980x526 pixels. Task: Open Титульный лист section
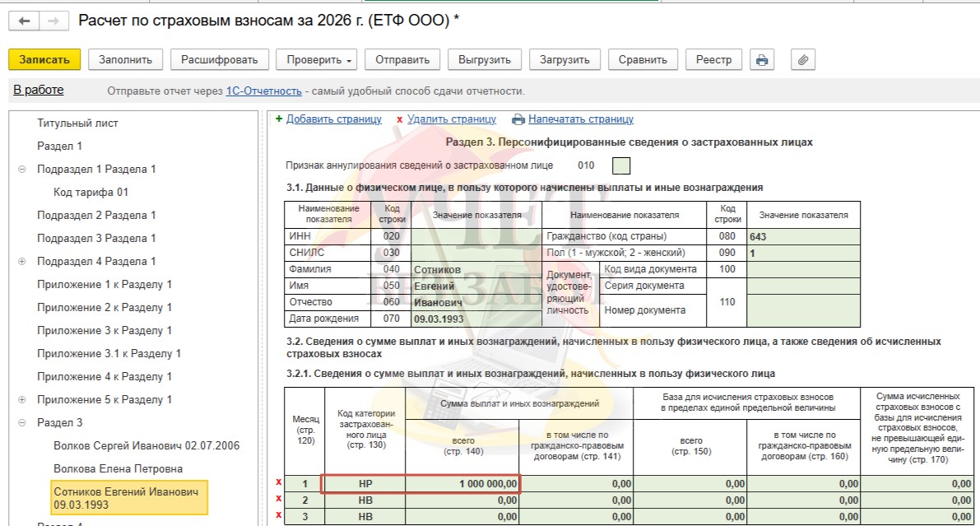[x=77, y=123]
